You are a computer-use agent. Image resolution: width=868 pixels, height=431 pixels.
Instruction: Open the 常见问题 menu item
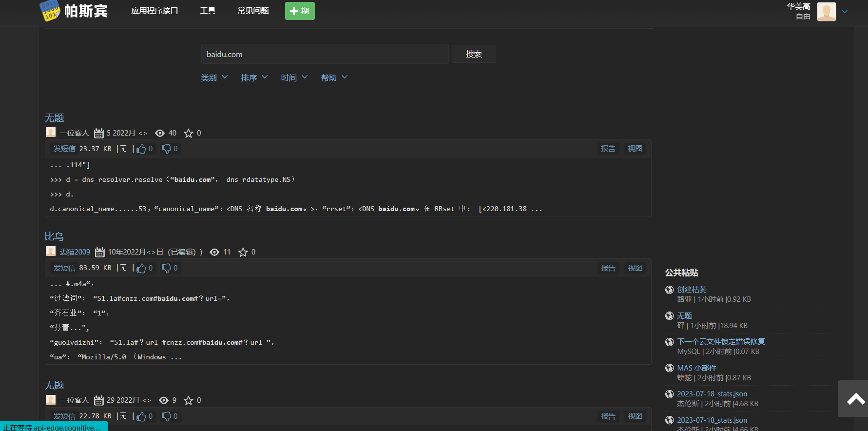click(253, 11)
